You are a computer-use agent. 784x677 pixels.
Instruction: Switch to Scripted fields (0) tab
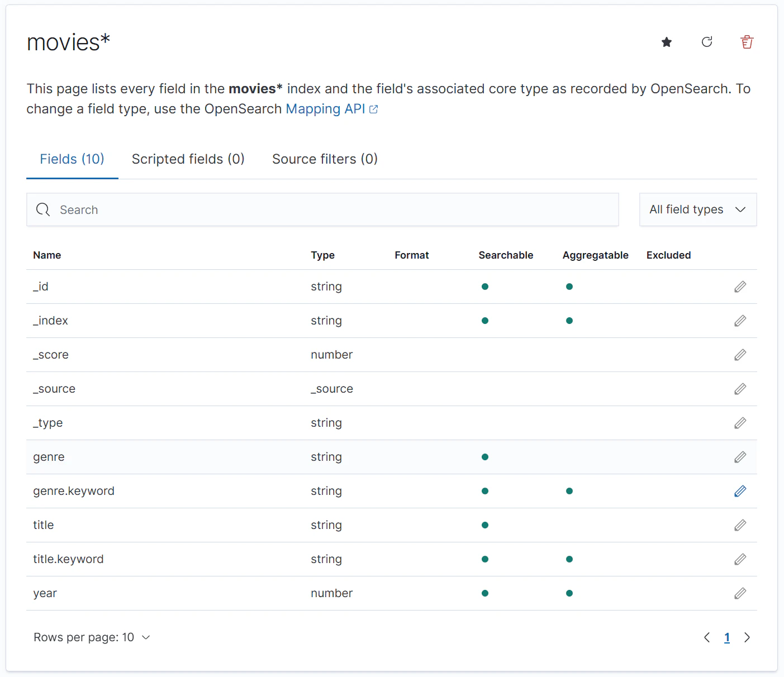(x=188, y=159)
